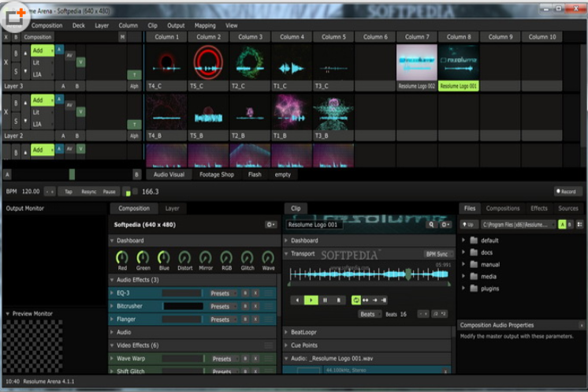
Task: Trigger the T5_C red circle clip thumbnail
Action: pyautogui.click(x=209, y=62)
